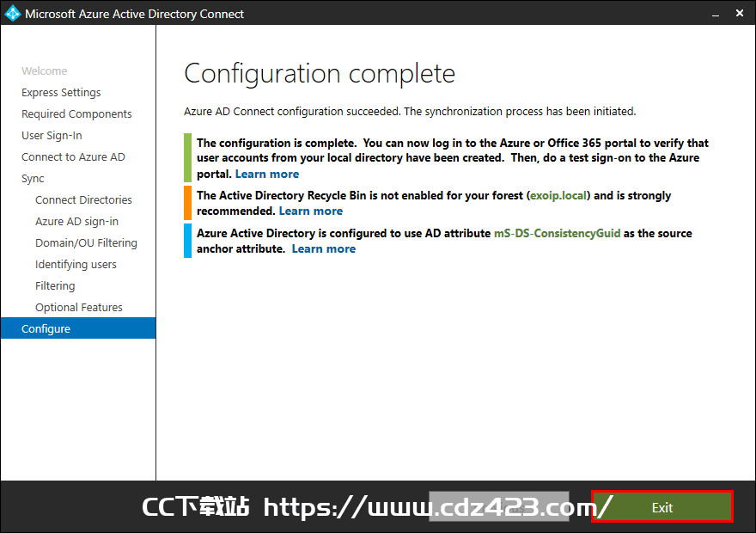Click the mS-DS-ConsistencyGuid attribute text
Viewport: 756px width, 533px height.
click(x=557, y=234)
